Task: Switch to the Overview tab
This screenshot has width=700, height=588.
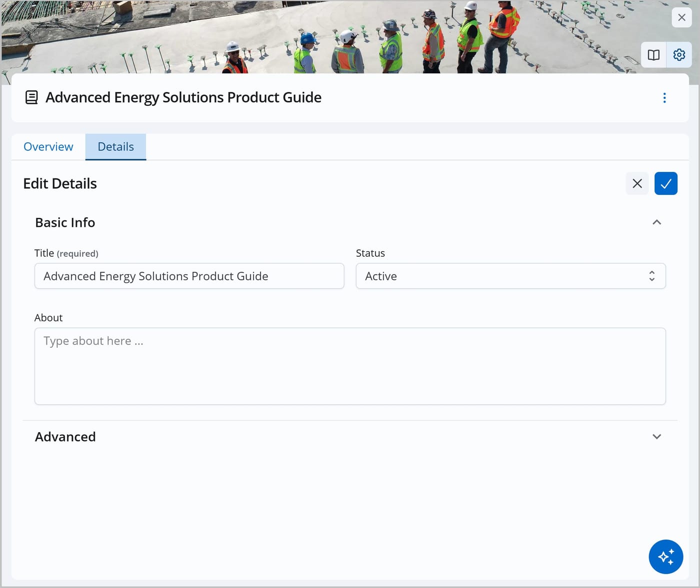Action: (48, 147)
